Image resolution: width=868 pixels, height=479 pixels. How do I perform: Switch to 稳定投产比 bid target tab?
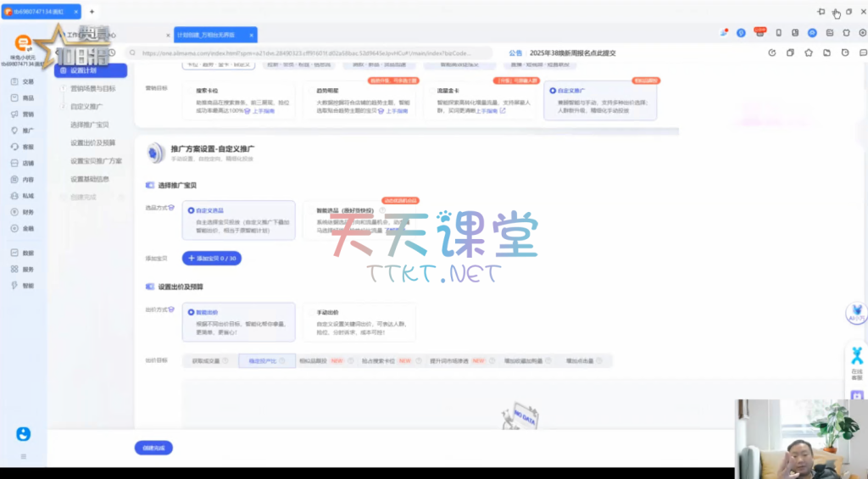coord(266,360)
